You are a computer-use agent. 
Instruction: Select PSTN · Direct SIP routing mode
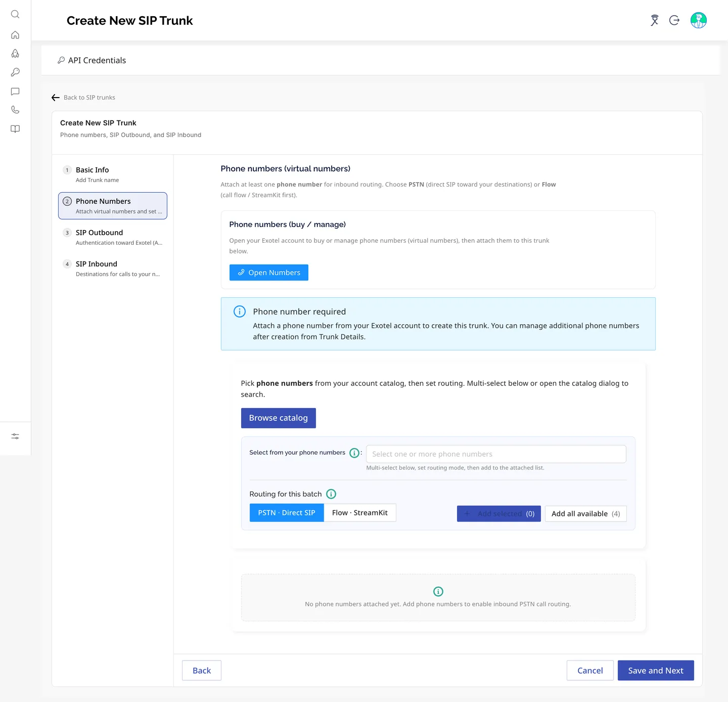click(287, 513)
